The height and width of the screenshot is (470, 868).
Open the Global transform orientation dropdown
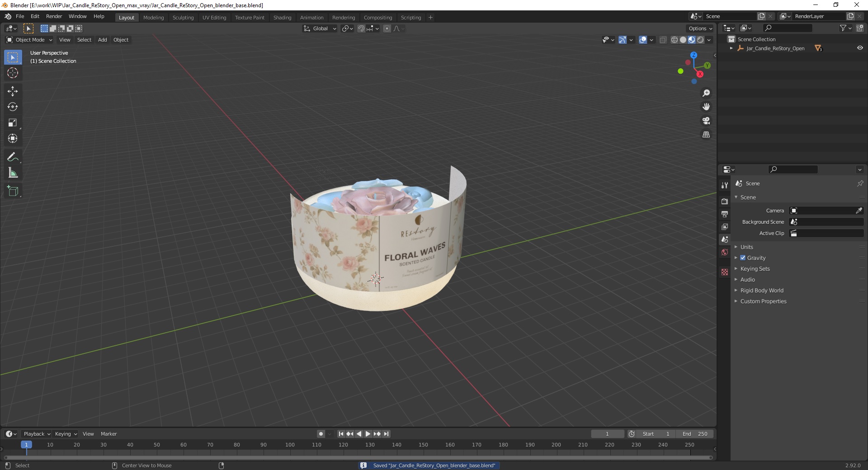click(320, 28)
